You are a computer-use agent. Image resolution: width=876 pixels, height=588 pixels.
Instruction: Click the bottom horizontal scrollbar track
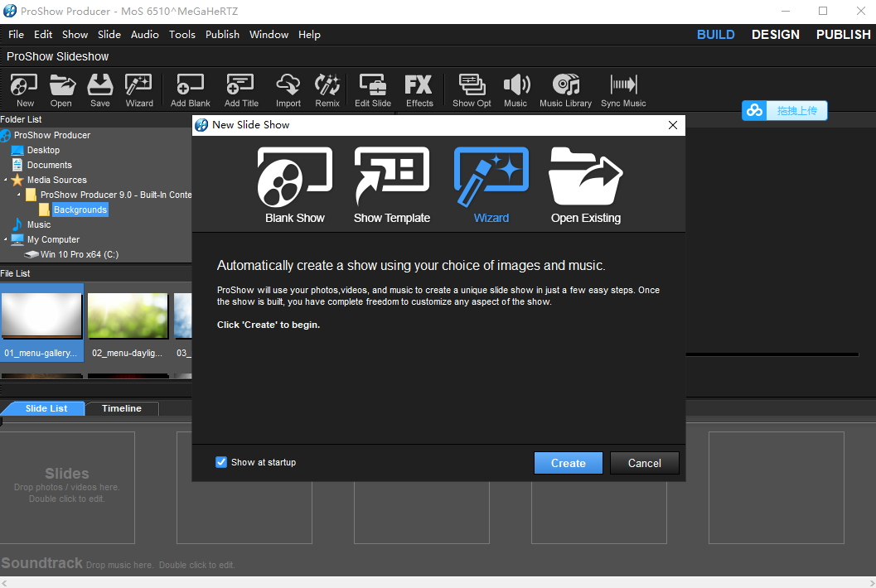point(438,582)
